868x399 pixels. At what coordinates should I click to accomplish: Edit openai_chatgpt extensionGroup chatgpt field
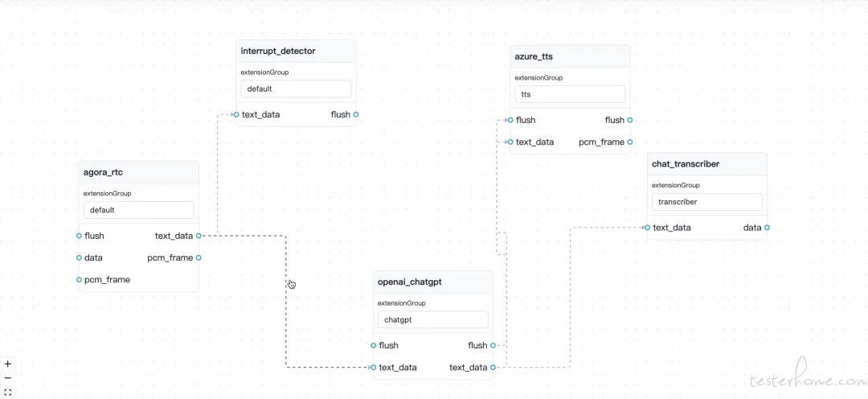point(433,319)
